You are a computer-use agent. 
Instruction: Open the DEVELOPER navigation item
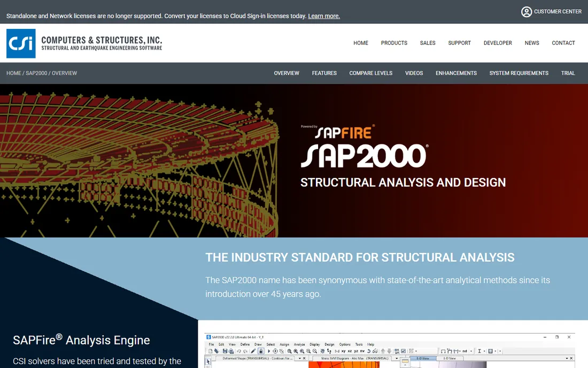tap(498, 43)
